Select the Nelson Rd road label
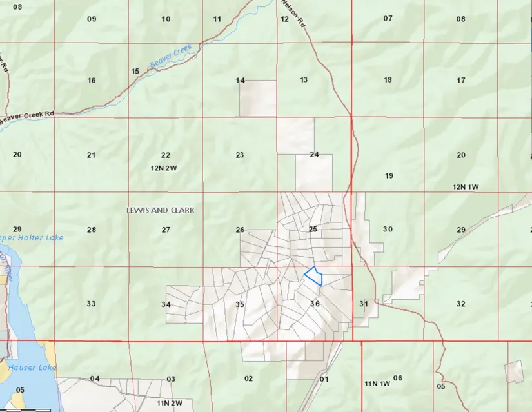Image resolution: width=532 pixels, height=412 pixels. point(292,13)
